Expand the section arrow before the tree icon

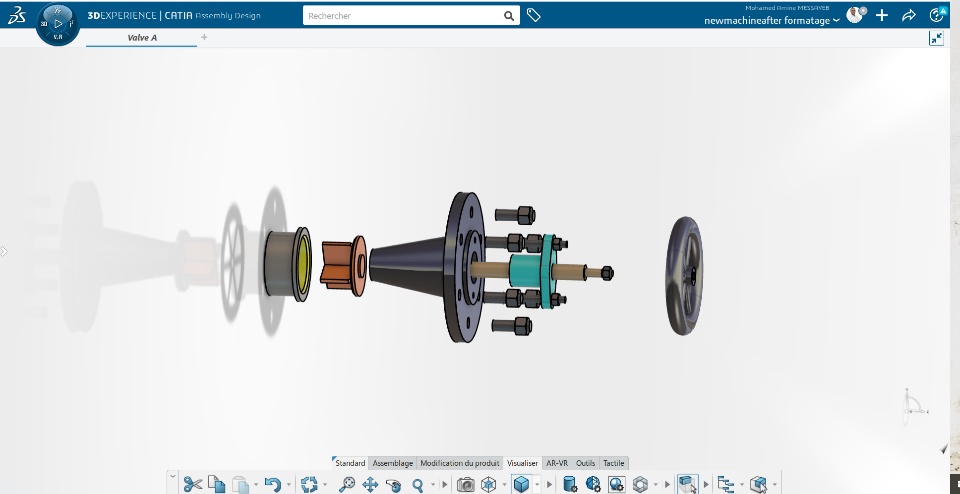706,485
